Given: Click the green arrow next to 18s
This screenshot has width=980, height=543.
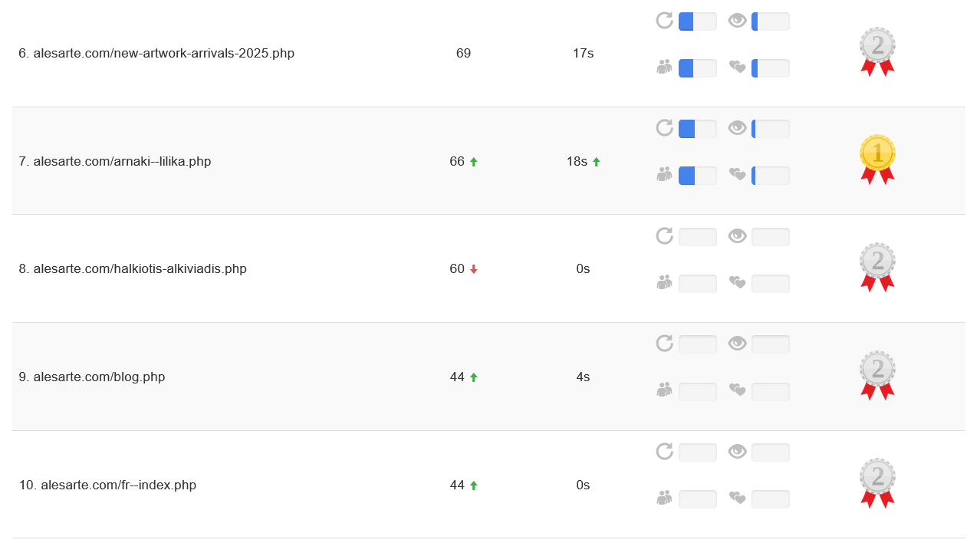Looking at the screenshot, I should tap(597, 162).
